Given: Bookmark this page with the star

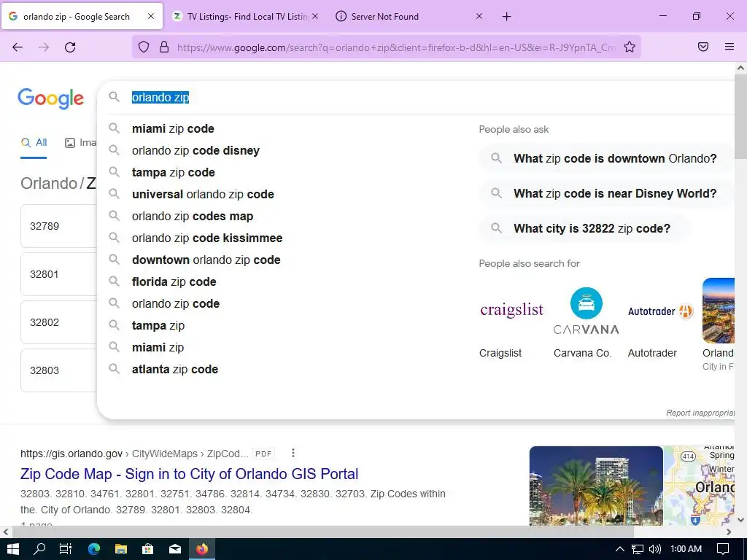Looking at the screenshot, I should (x=630, y=47).
